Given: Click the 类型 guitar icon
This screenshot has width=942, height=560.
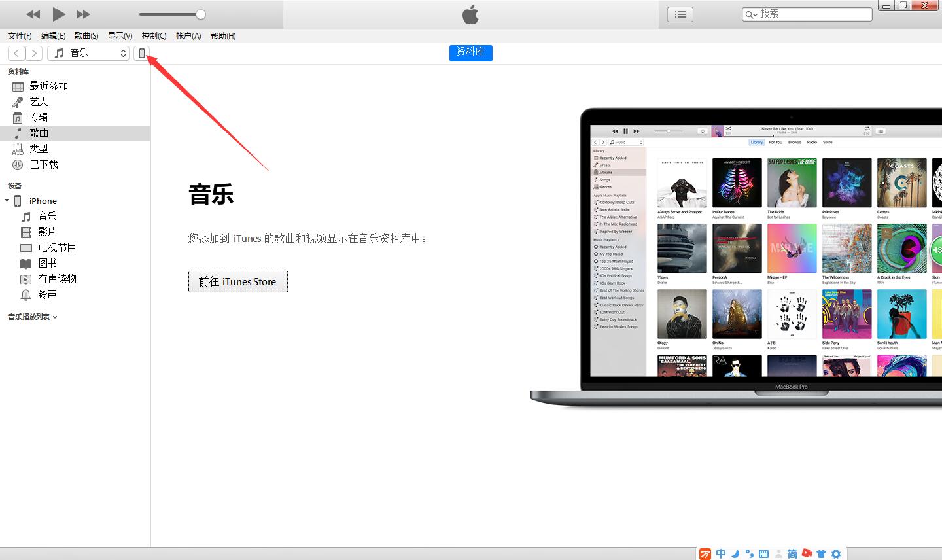Looking at the screenshot, I should (18, 149).
